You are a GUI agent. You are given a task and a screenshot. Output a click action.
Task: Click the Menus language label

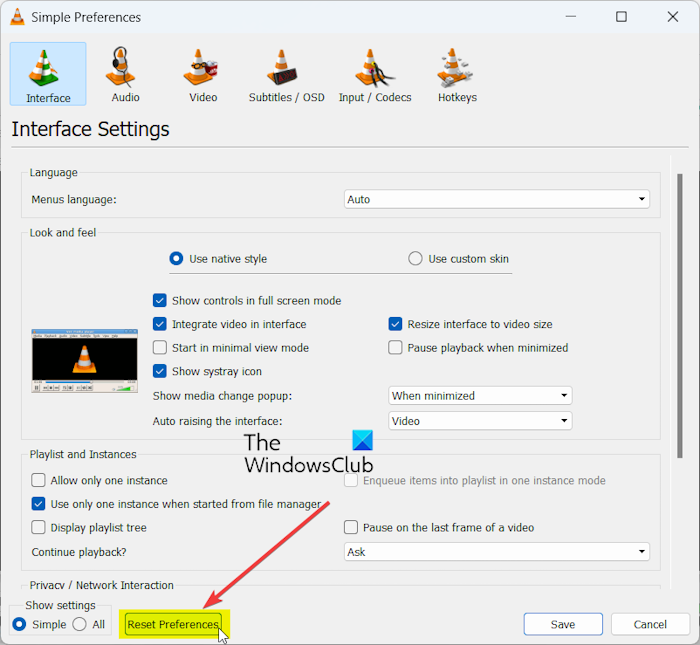(74, 200)
